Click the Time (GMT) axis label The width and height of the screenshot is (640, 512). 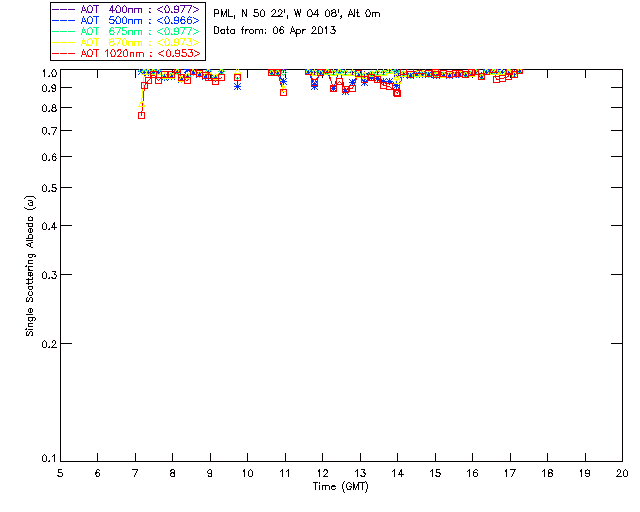[x=341, y=487]
